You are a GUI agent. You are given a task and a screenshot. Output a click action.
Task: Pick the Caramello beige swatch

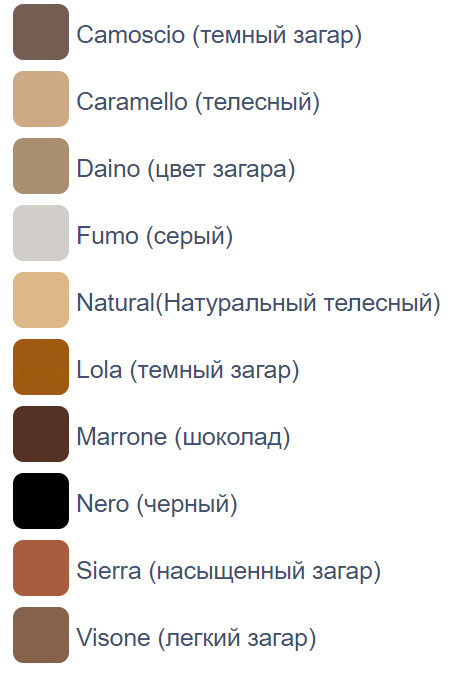41,99
